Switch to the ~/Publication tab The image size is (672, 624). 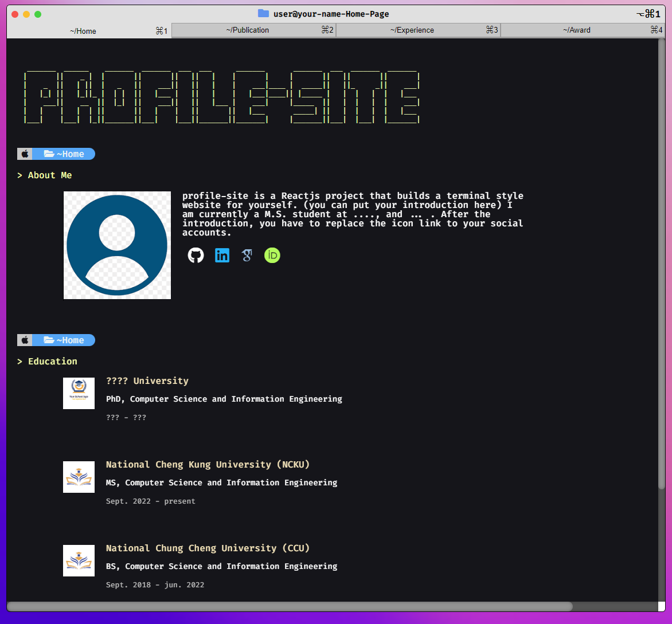click(253, 30)
